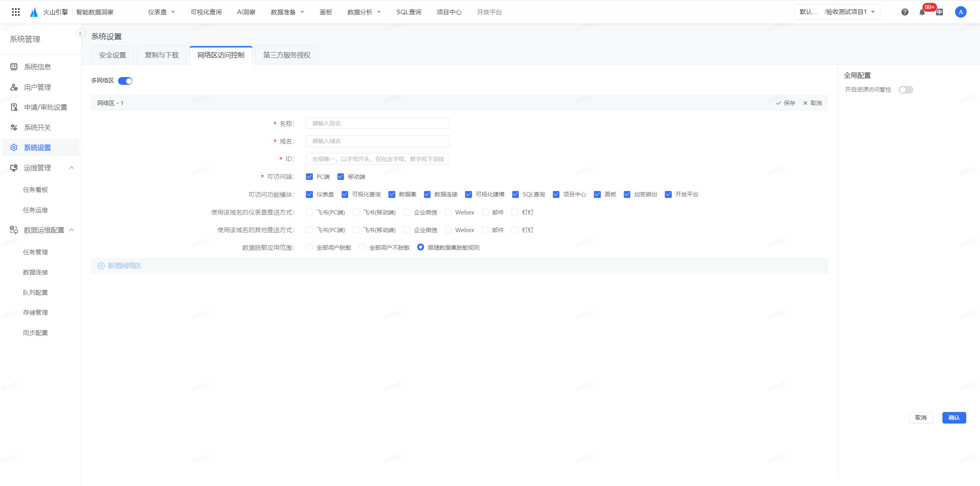Open 可视化查询 in top navigation

pos(206,12)
